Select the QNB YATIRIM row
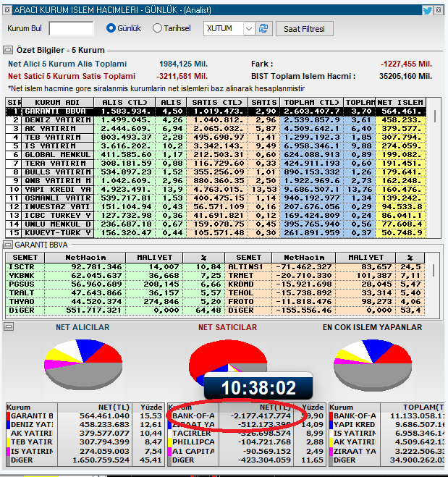Viewport: 448px width, 477px height. click(216, 181)
